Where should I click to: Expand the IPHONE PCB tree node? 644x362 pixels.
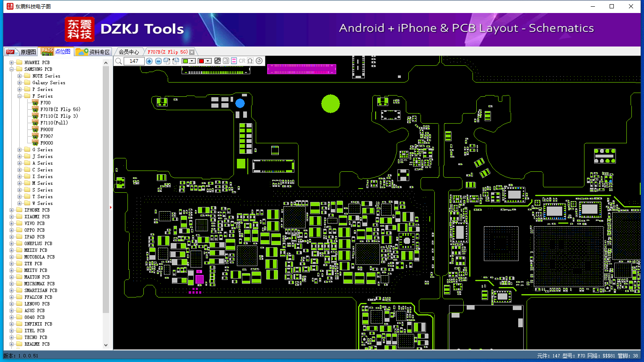pyautogui.click(x=12, y=210)
